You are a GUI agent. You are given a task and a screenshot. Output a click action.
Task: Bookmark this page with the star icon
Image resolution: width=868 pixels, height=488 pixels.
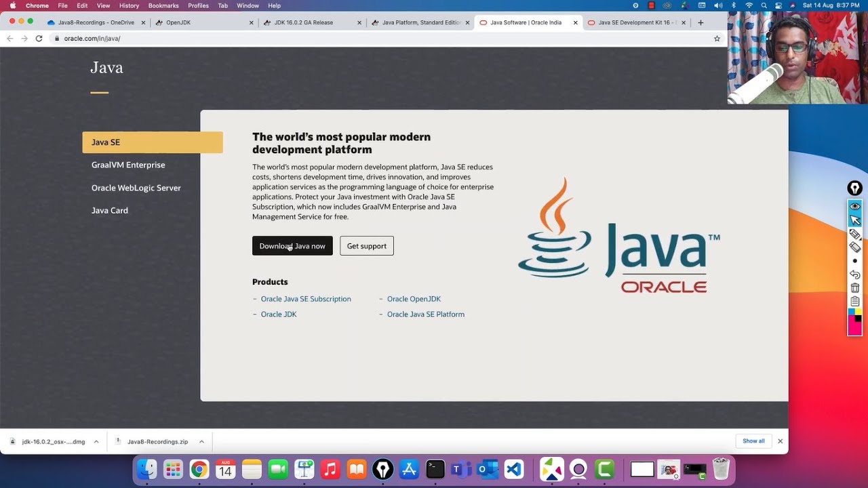(x=717, y=39)
